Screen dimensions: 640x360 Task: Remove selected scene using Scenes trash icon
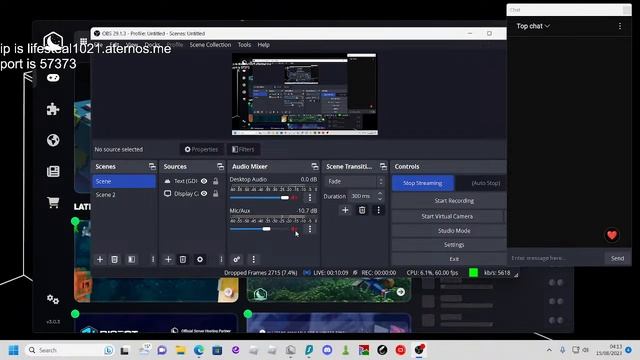115,260
